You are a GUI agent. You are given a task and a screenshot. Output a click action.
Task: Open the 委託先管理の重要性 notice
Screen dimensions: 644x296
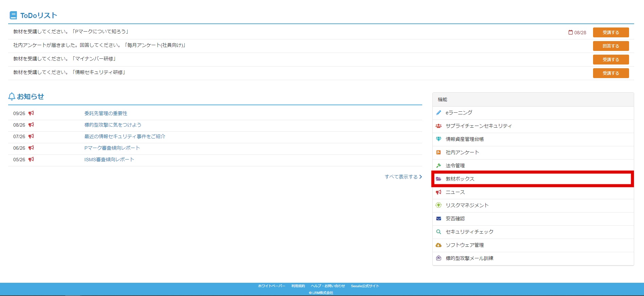(106, 113)
